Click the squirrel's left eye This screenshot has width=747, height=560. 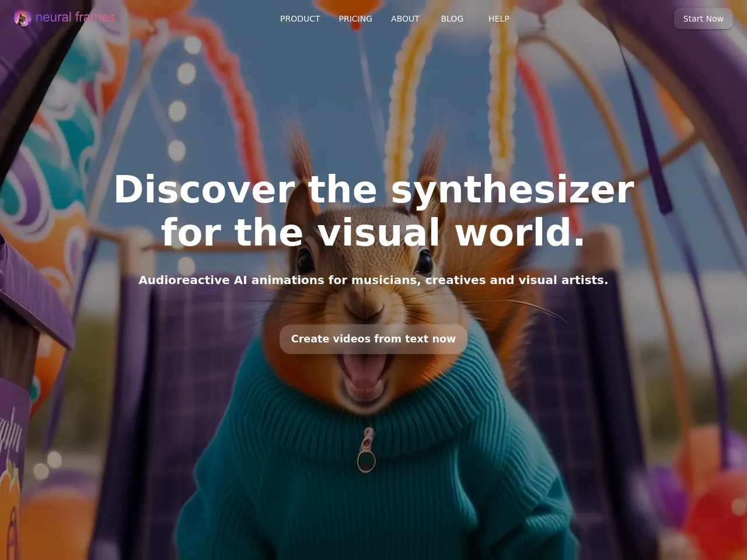click(305, 258)
